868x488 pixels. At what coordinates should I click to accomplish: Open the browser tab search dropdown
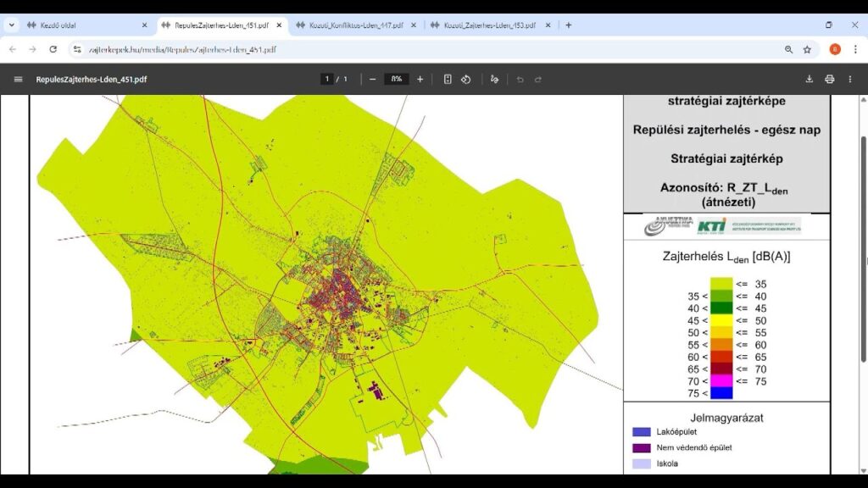click(12, 25)
